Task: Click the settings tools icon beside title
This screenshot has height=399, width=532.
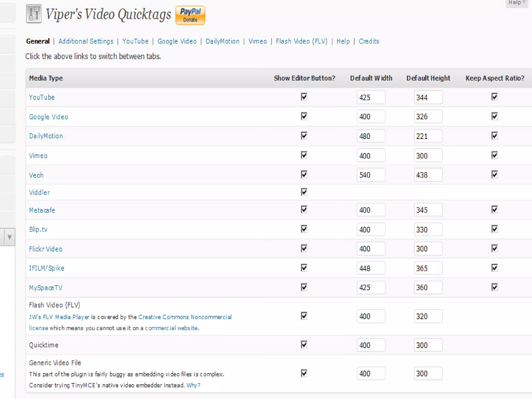Action: (34, 14)
